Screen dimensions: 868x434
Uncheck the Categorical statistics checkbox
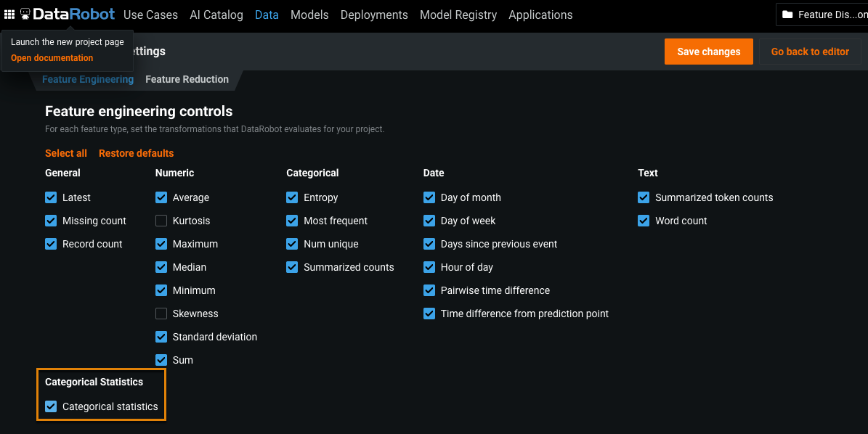click(x=51, y=406)
